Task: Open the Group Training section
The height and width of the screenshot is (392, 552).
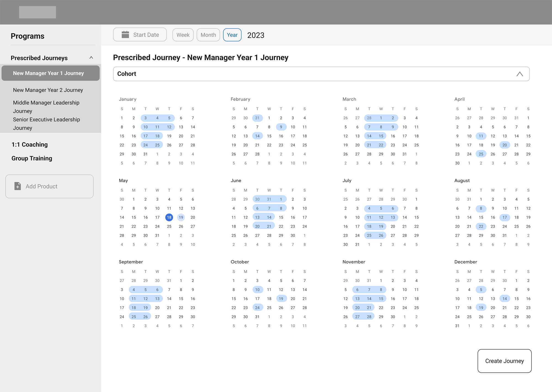Action: 32,158
